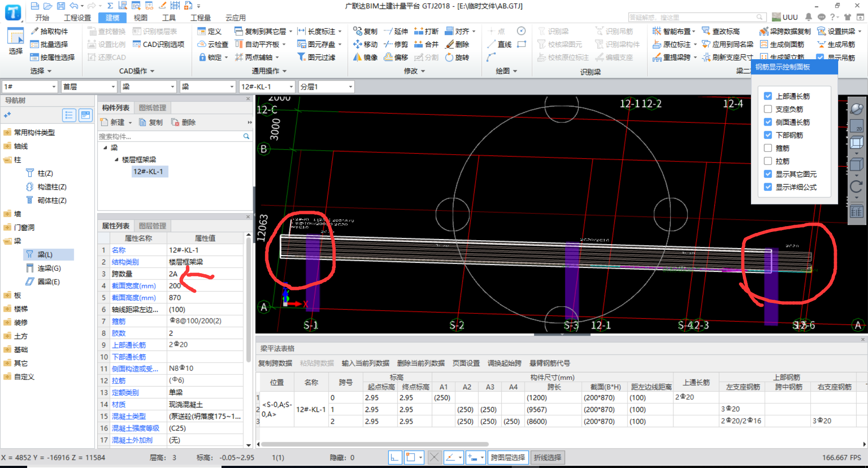Click 调换起始跨 button
Viewport: 868px width, 468px height.
tap(505, 363)
